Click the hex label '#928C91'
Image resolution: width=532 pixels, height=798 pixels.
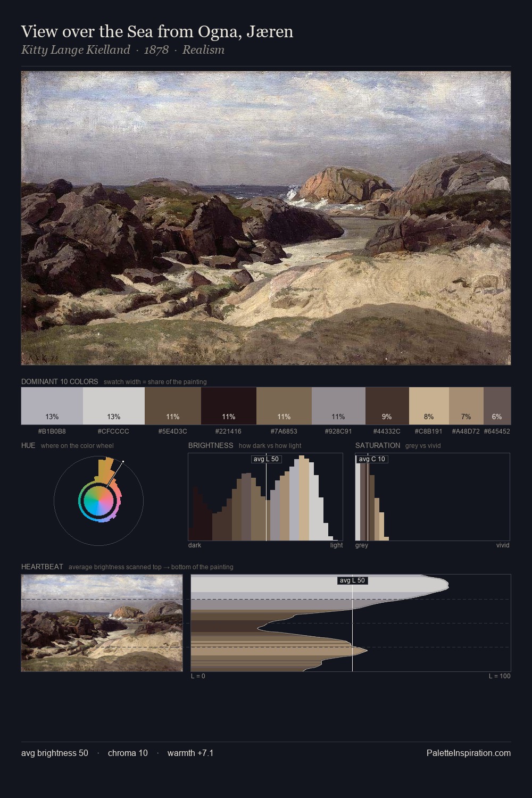point(338,431)
